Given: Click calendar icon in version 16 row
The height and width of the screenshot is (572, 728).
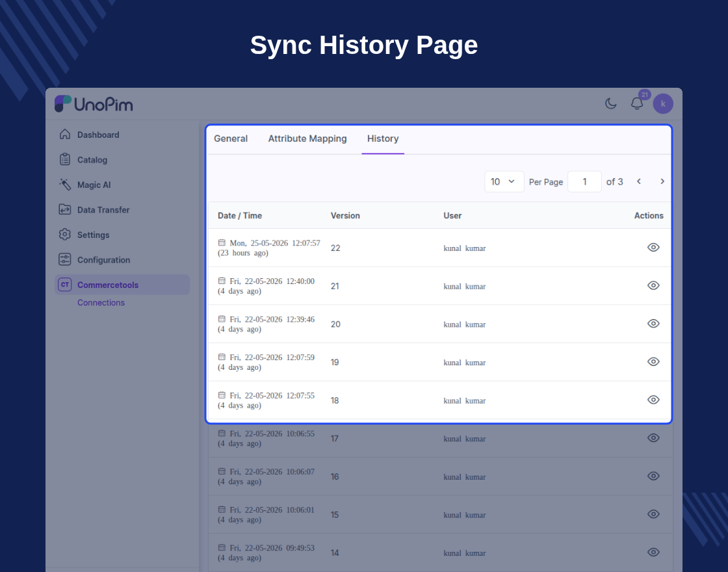Looking at the screenshot, I should [222, 471].
